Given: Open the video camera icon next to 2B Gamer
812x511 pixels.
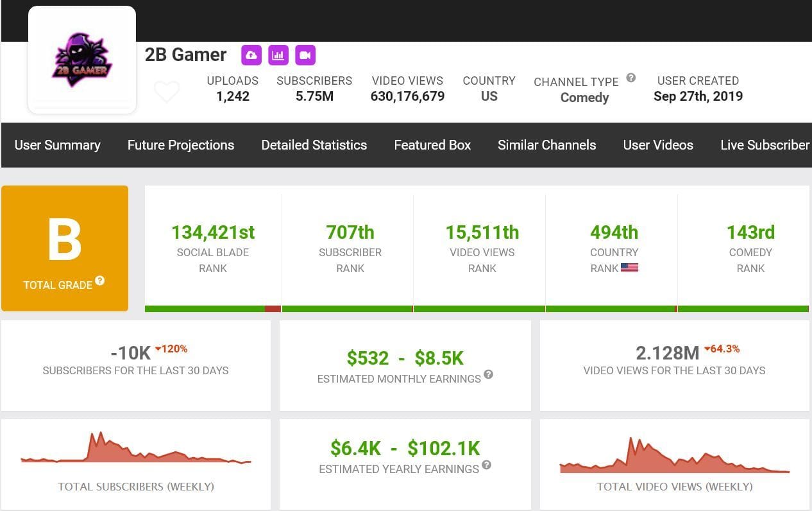Looking at the screenshot, I should [x=305, y=55].
